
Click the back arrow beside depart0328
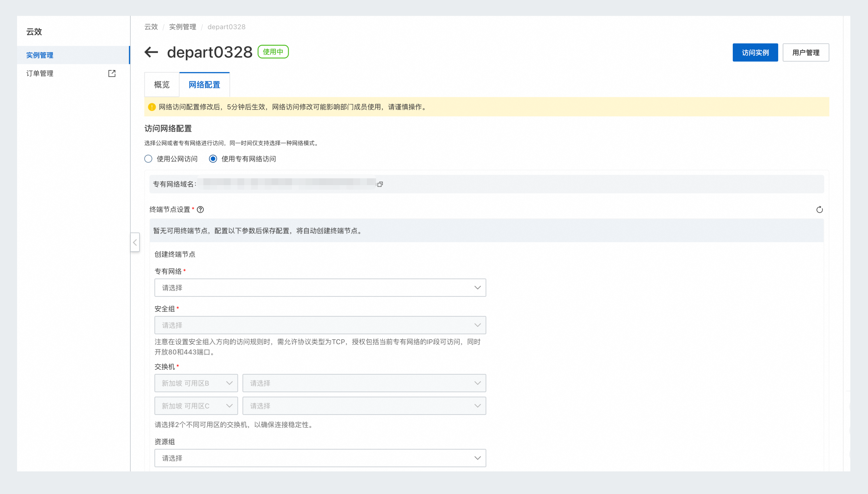151,52
